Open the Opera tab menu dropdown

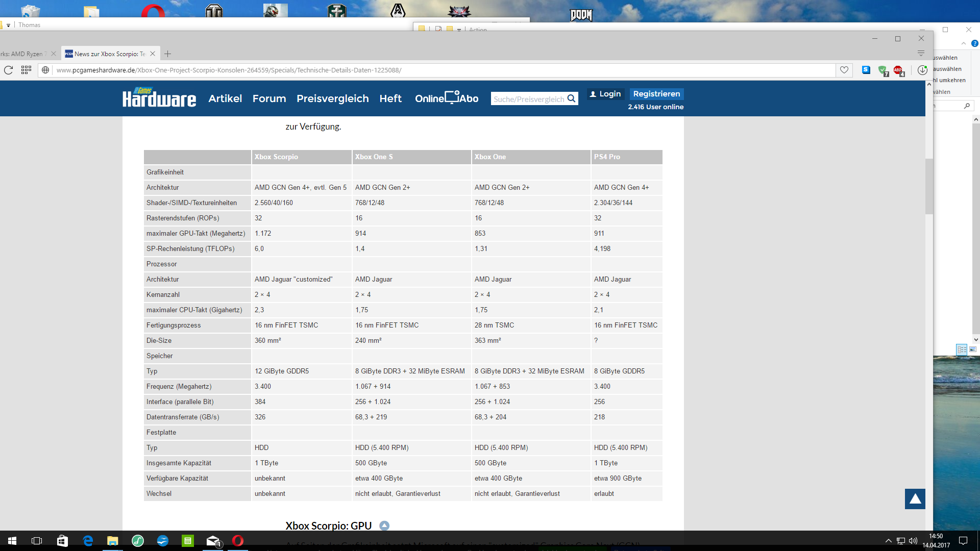pos(921,54)
